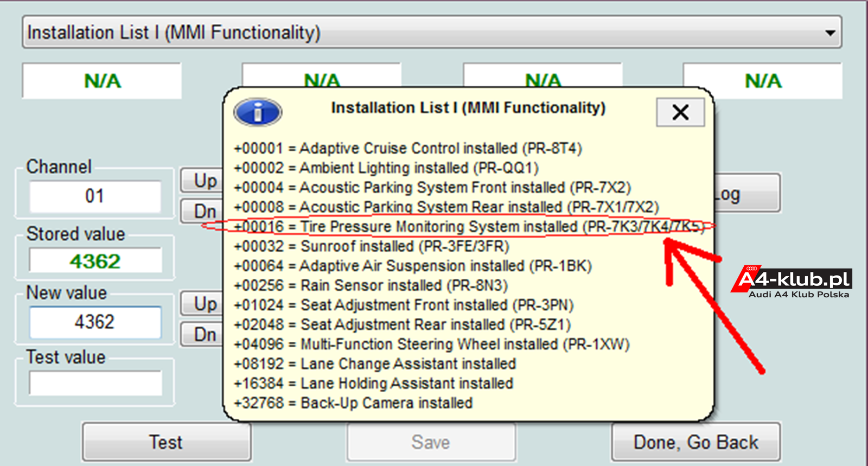This screenshot has width=868, height=466.
Task: Click the Save button
Action: (x=431, y=442)
